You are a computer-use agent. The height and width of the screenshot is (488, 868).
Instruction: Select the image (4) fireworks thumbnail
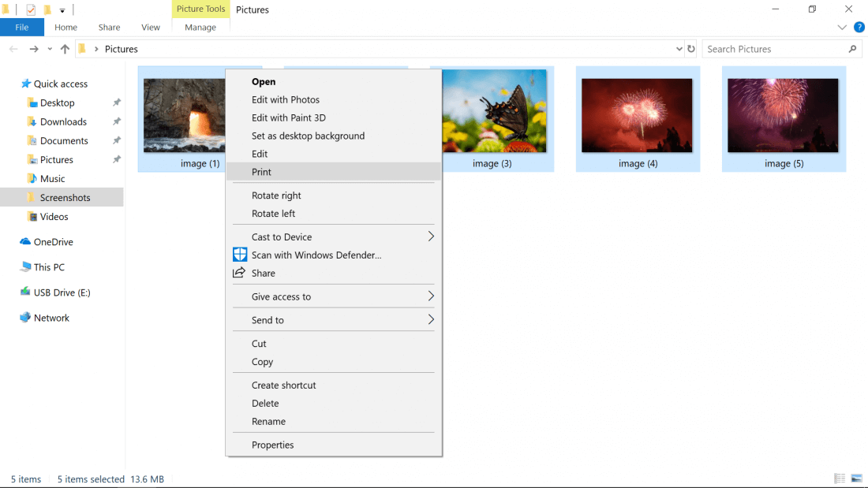tap(637, 115)
